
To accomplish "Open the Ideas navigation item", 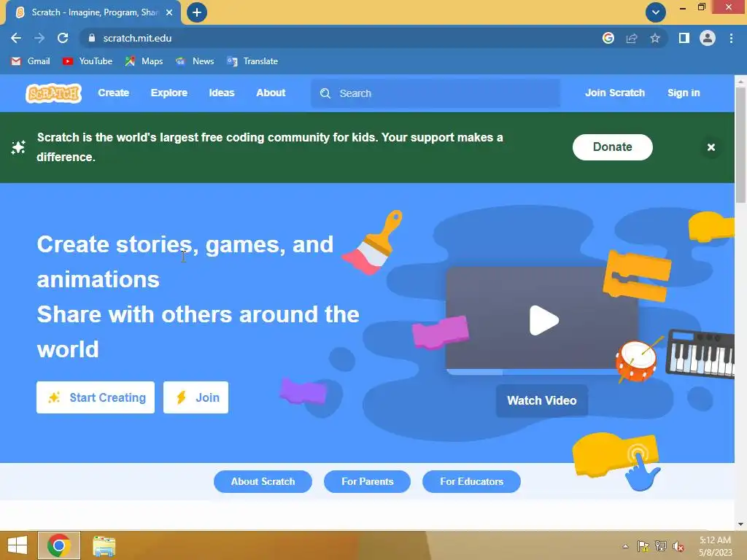I will (x=222, y=93).
